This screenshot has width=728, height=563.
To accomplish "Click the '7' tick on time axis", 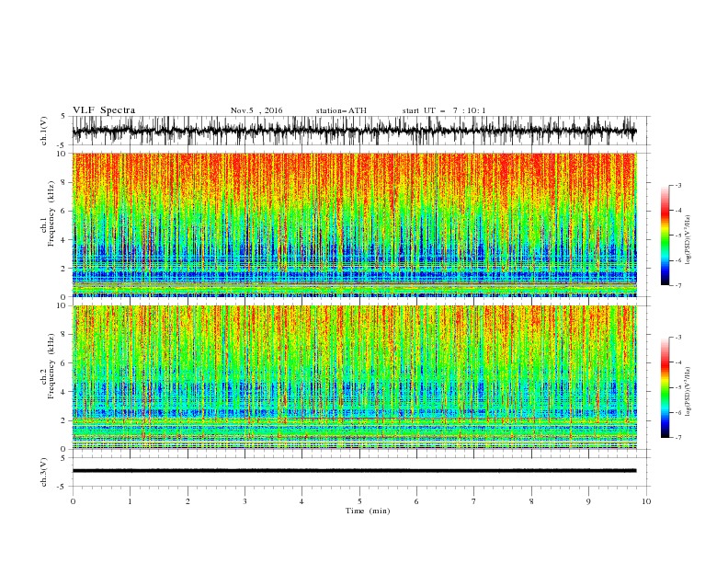I will click(474, 501).
